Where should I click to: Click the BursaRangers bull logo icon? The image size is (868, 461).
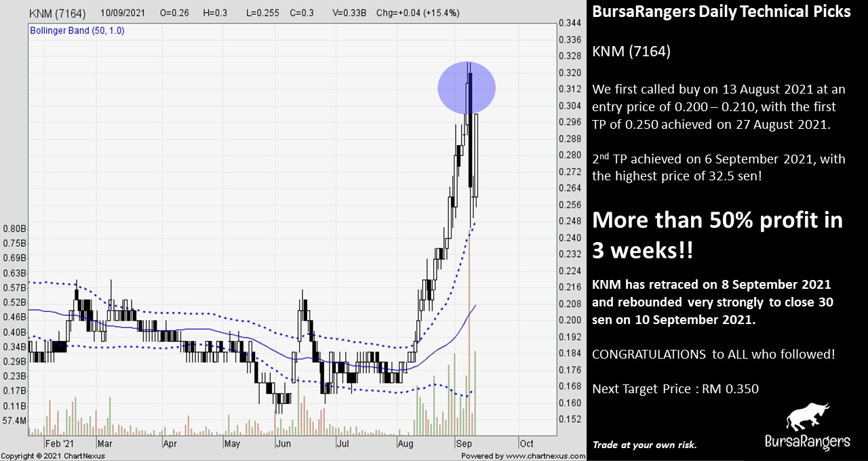tap(808, 416)
